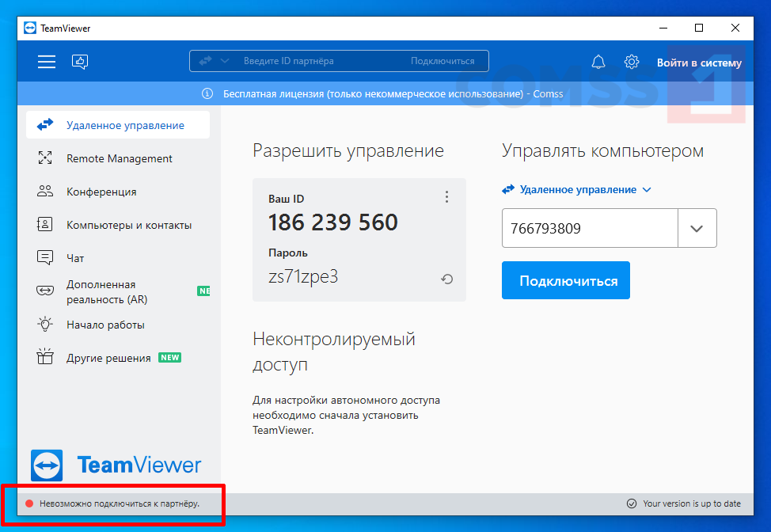Click Войти в систему
The width and height of the screenshot is (771, 532).
coord(699,63)
